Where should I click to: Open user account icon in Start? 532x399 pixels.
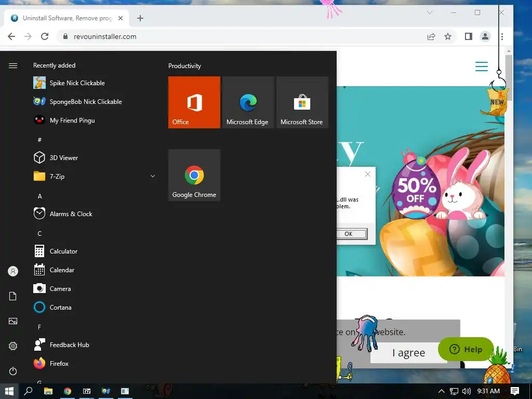13,271
